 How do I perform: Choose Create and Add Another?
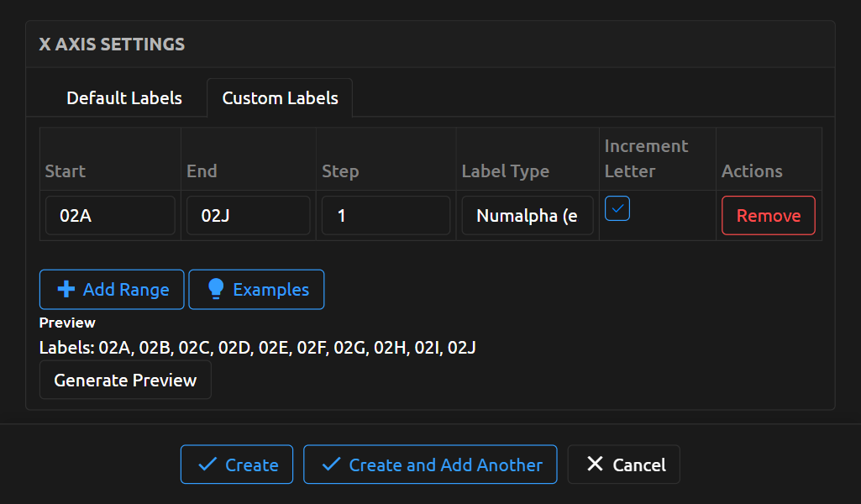click(445, 465)
